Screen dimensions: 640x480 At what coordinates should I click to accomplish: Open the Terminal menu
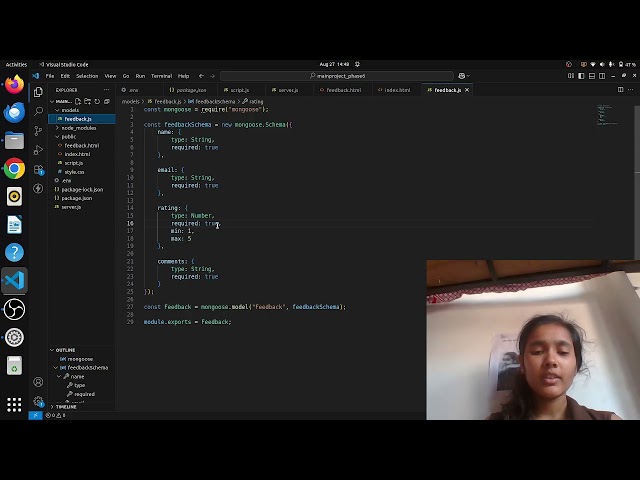162,76
